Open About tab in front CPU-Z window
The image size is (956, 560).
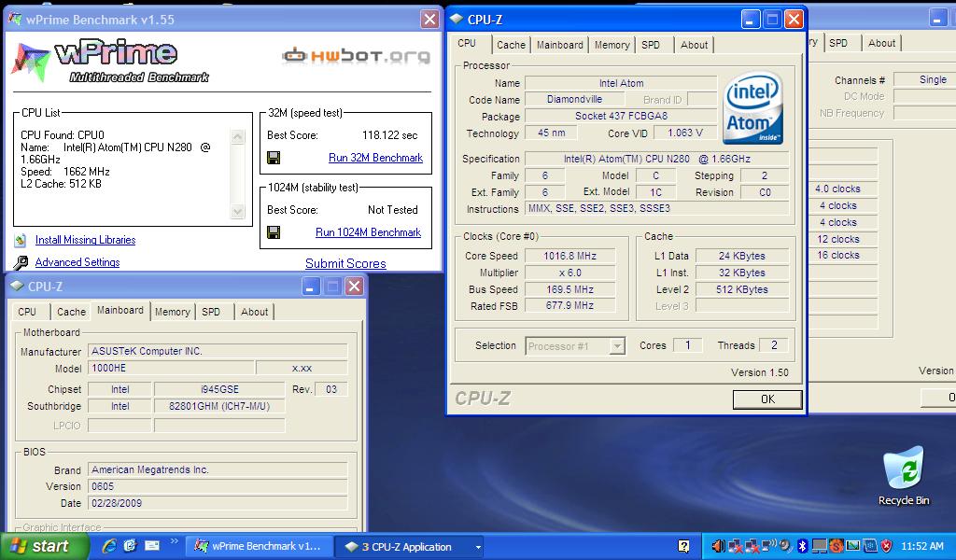694,45
